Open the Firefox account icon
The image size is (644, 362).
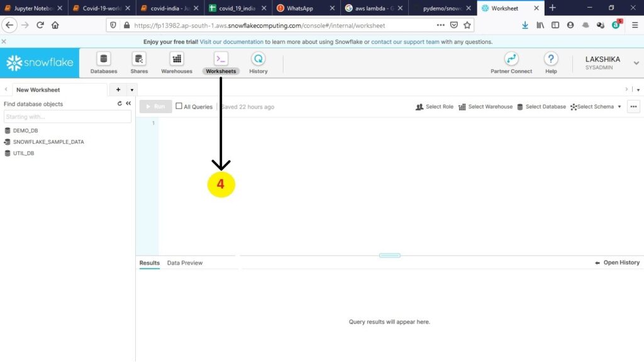(570, 25)
